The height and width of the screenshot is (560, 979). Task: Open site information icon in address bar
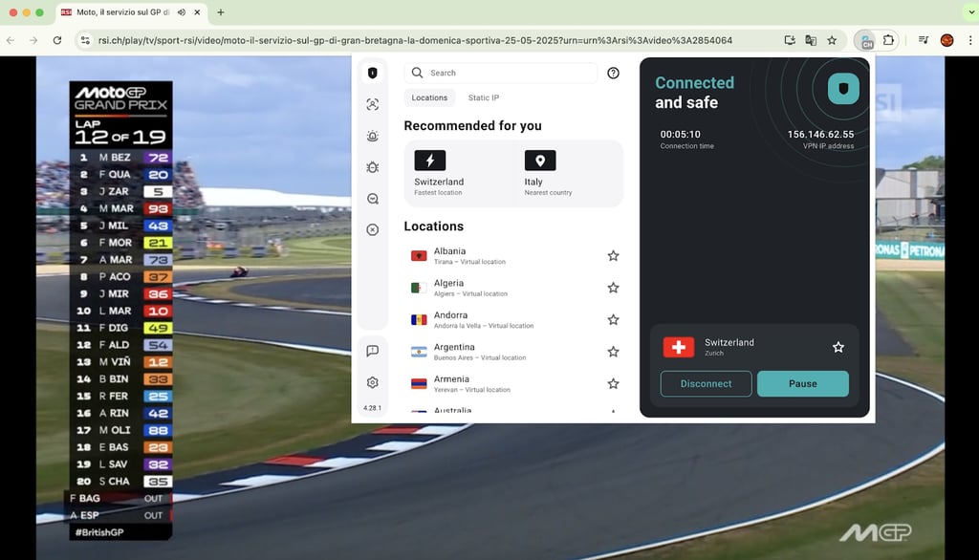tap(85, 40)
